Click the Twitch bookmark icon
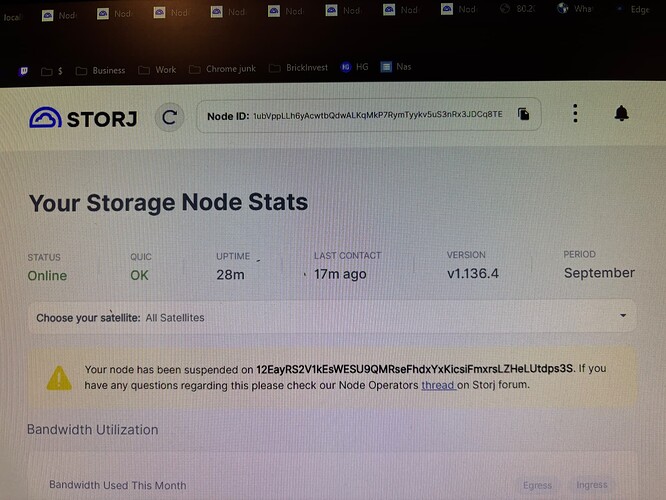Screen dimensions: 666x500 [23, 71]
